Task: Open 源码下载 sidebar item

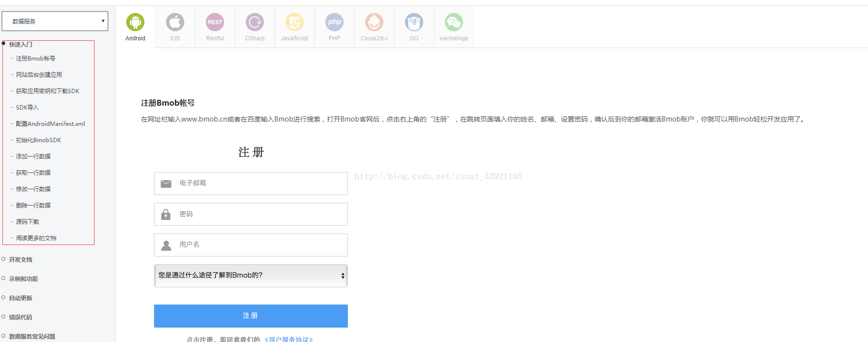Action: (x=27, y=222)
